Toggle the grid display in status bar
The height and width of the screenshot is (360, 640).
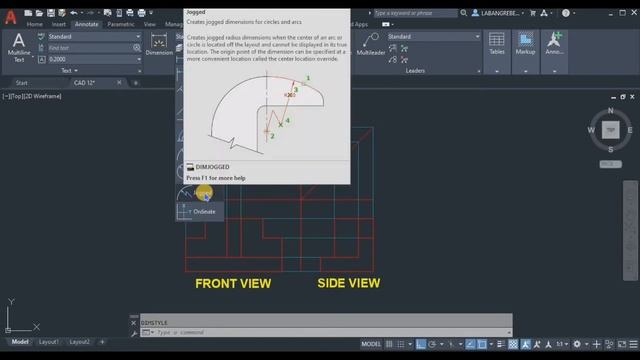[x=389, y=344]
